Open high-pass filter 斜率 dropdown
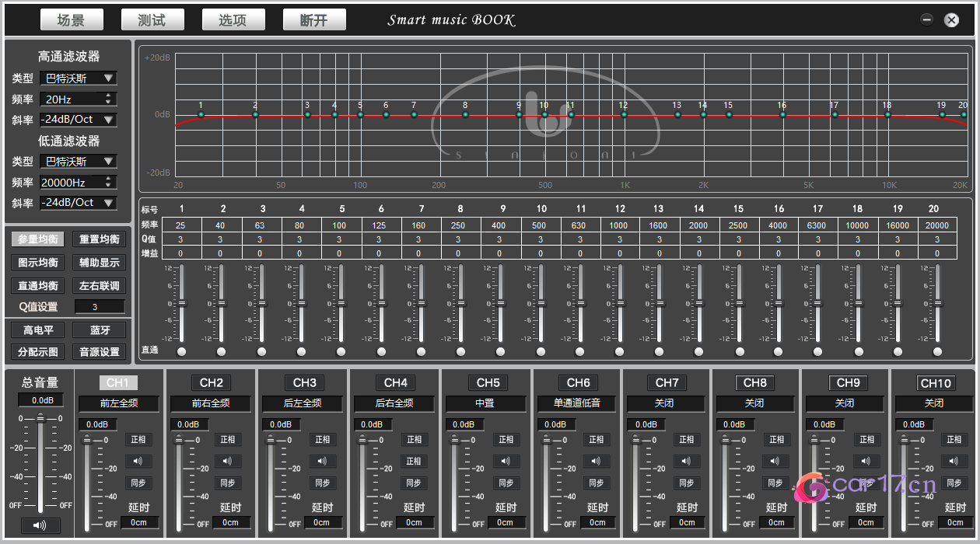This screenshot has height=544, width=980. point(78,120)
